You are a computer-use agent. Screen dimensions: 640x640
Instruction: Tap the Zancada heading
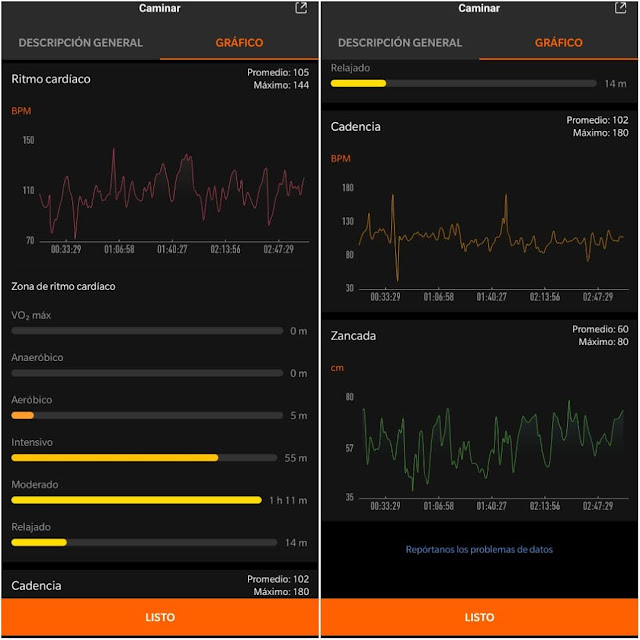tap(353, 336)
